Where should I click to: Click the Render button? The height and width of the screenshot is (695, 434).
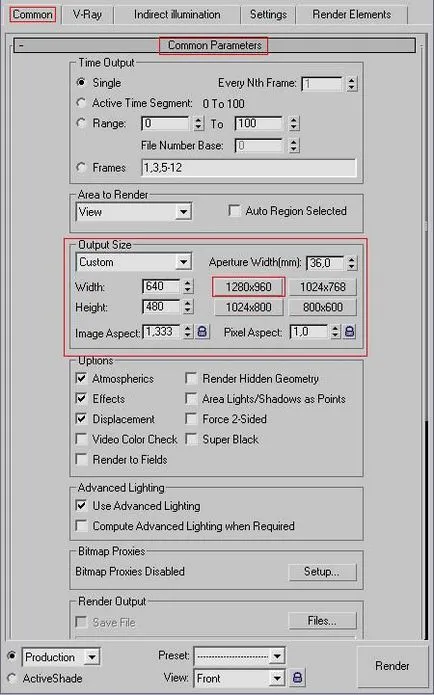click(x=392, y=666)
